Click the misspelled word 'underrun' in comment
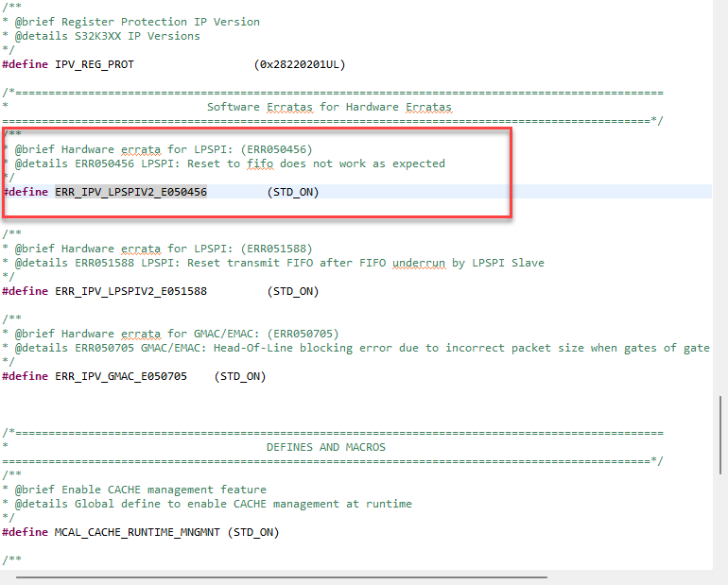The height and width of the screenshot is (585, 728). (419, 263)
